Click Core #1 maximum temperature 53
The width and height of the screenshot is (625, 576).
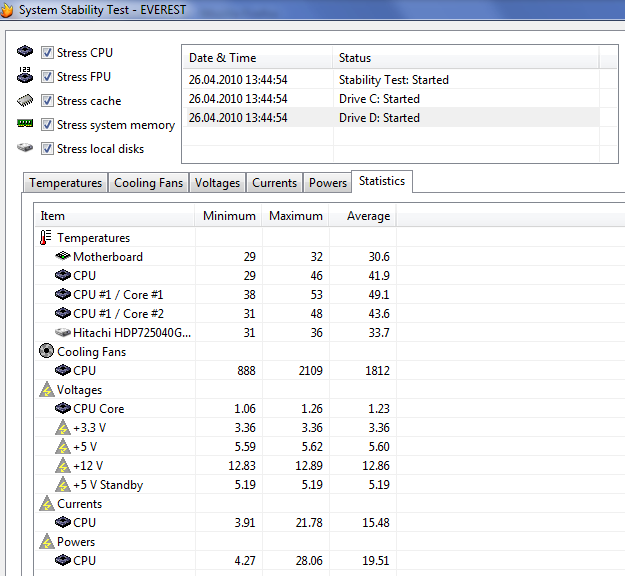click(x=316, y=295)
